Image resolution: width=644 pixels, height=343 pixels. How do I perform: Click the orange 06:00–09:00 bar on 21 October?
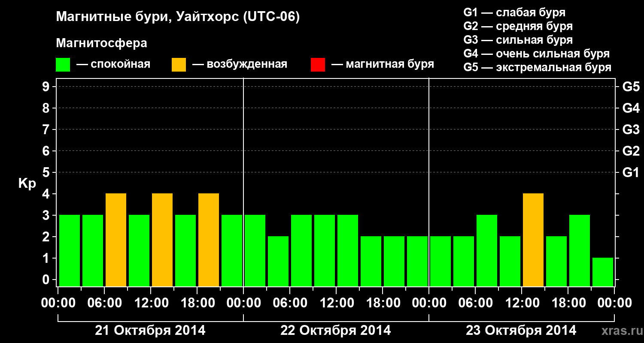coord(116,240)
